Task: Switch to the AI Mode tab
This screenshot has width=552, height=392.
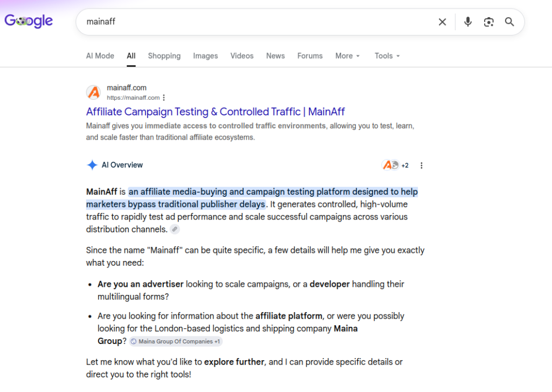Action: pos(100,56)
